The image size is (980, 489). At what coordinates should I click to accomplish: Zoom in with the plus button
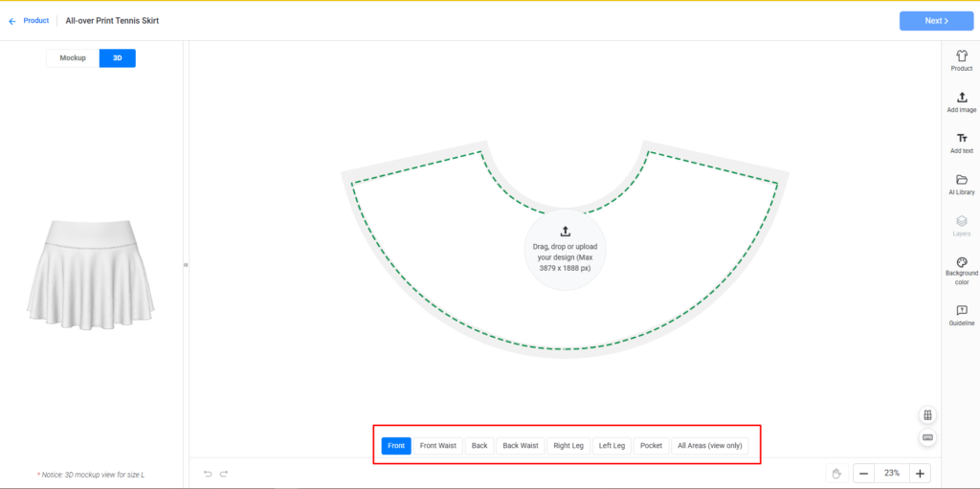tap(919, 474)
